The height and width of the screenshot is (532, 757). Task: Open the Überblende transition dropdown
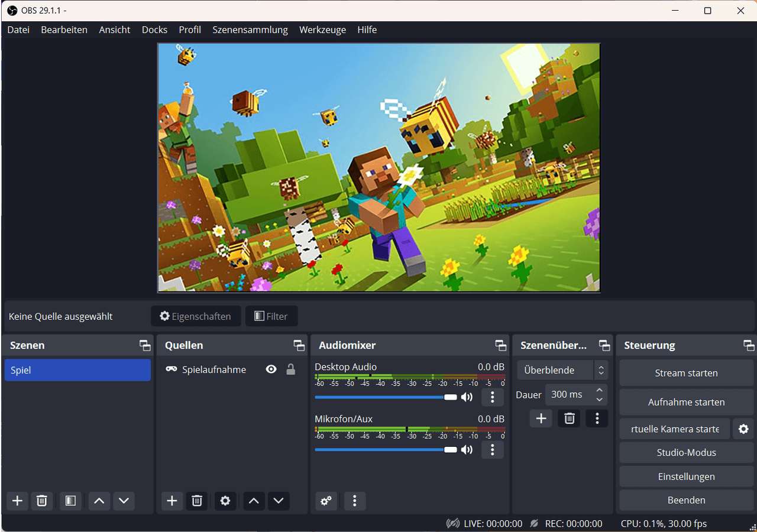[x=562, y=370]
